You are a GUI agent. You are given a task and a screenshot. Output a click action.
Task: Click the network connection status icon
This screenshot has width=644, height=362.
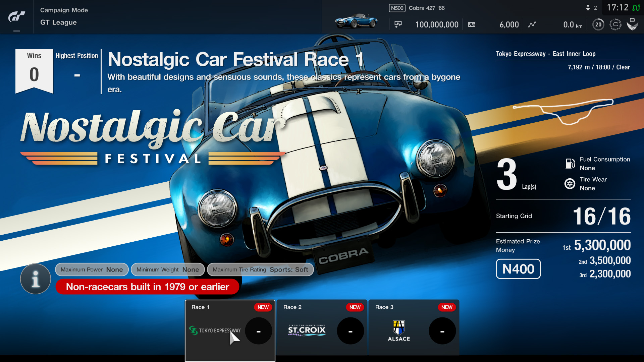click(x=636, y=7)
